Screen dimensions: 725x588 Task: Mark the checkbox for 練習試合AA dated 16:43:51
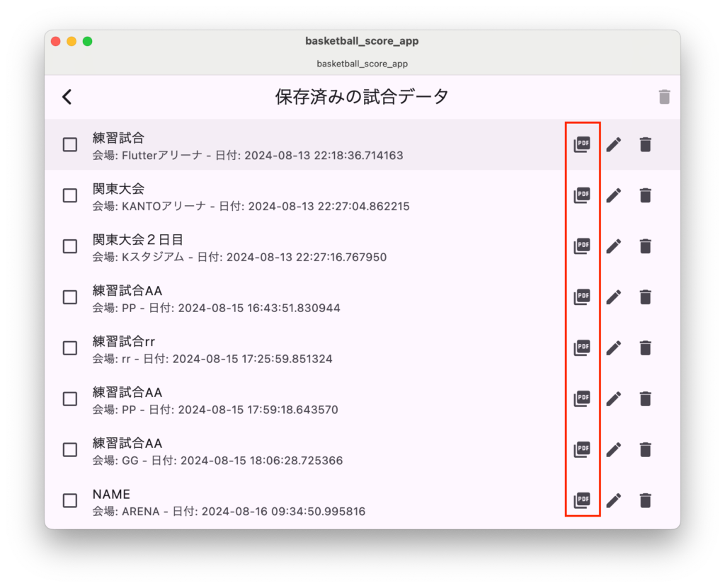tap(70, 297)
